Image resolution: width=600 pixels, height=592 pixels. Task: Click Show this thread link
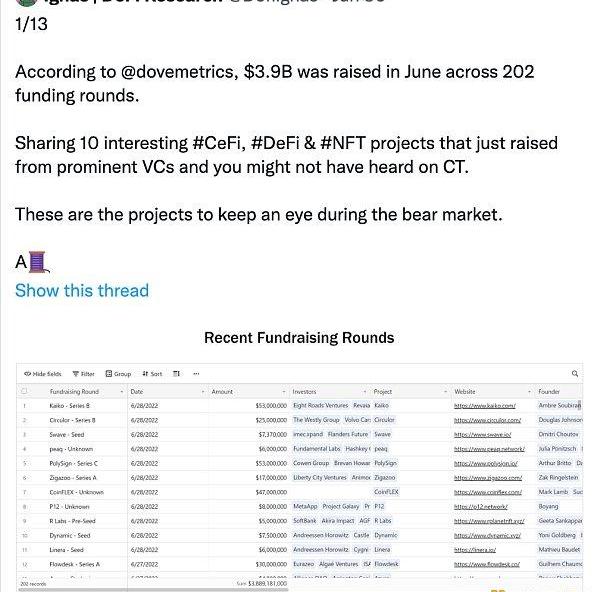pyautogui.click(x=82, y=291)
